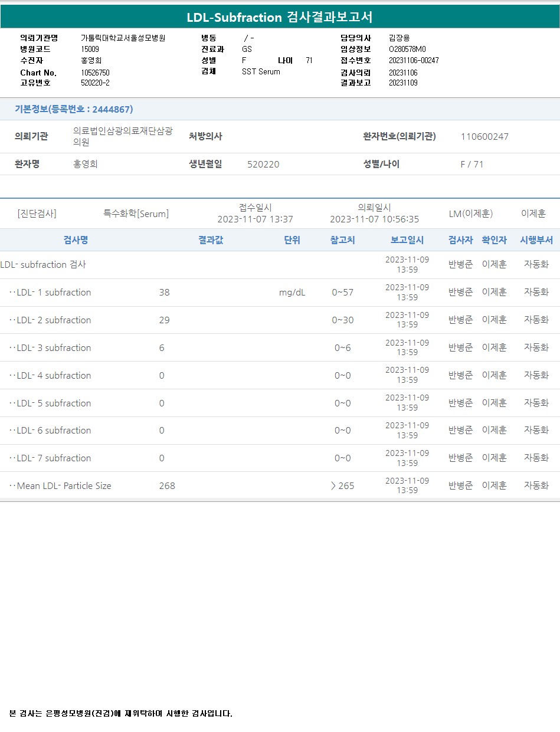Select the LDL- 3 subfraction row label
The height and width of the screenshot is (732, 560).
[x=54, y=348]
